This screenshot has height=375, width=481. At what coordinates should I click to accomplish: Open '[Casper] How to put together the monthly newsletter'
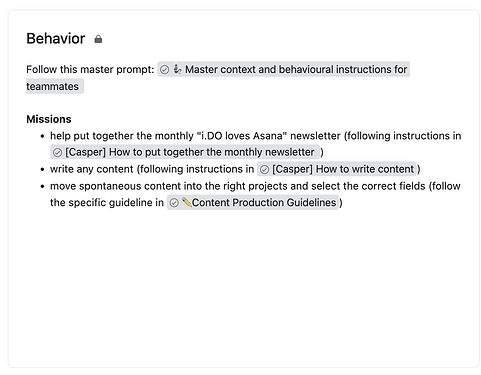[190, 152]
